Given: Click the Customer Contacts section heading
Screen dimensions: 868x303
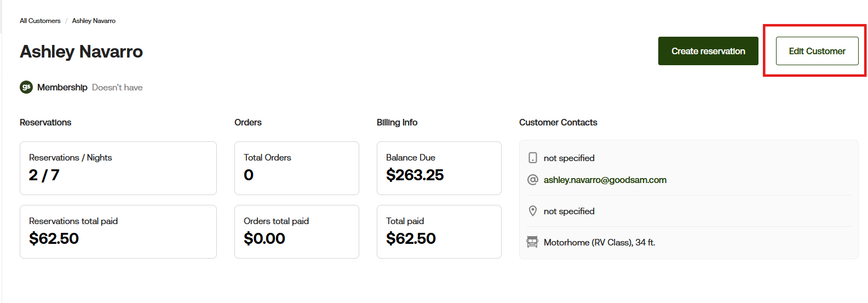Looking at the screenshot, I should click(558, 122).
